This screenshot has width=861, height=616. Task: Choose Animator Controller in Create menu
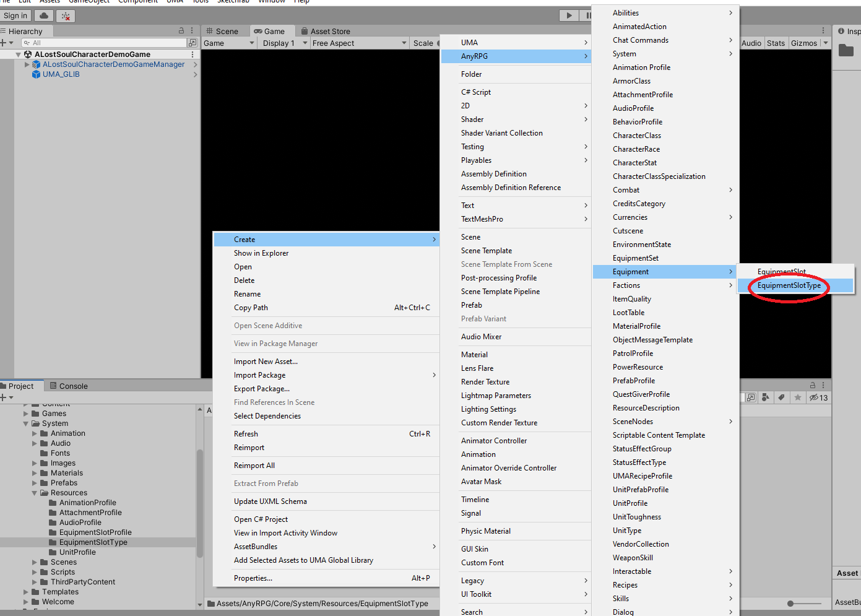tap(516, 441)
